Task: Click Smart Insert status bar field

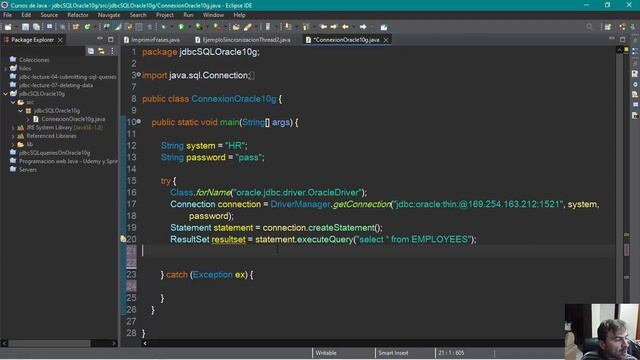Action: tap(393, 353)
